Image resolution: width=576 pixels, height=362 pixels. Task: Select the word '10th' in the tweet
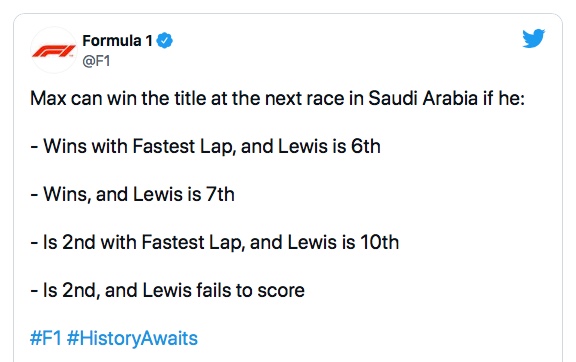379,243
